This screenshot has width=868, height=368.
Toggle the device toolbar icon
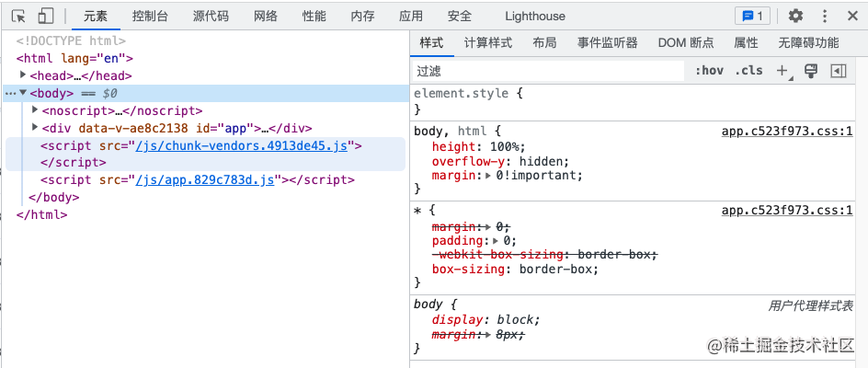pyautogui.click(x=45, y=16)
